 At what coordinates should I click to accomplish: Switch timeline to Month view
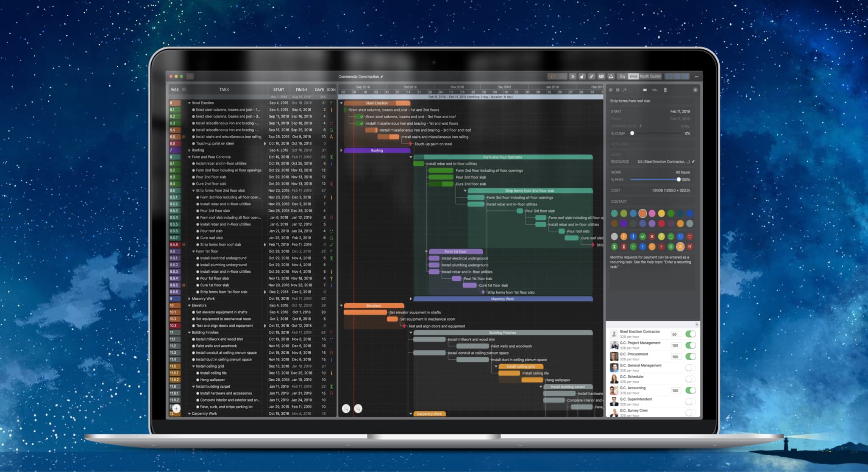(644, 77)
